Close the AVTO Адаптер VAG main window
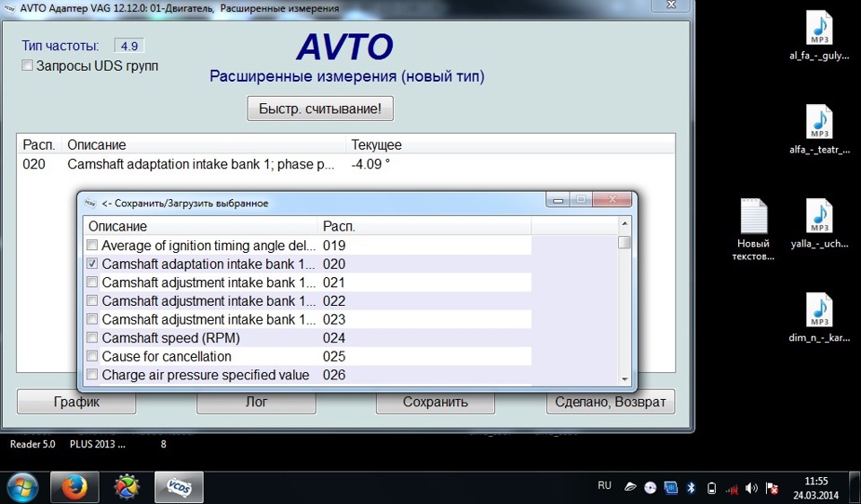 click(671, 5)
